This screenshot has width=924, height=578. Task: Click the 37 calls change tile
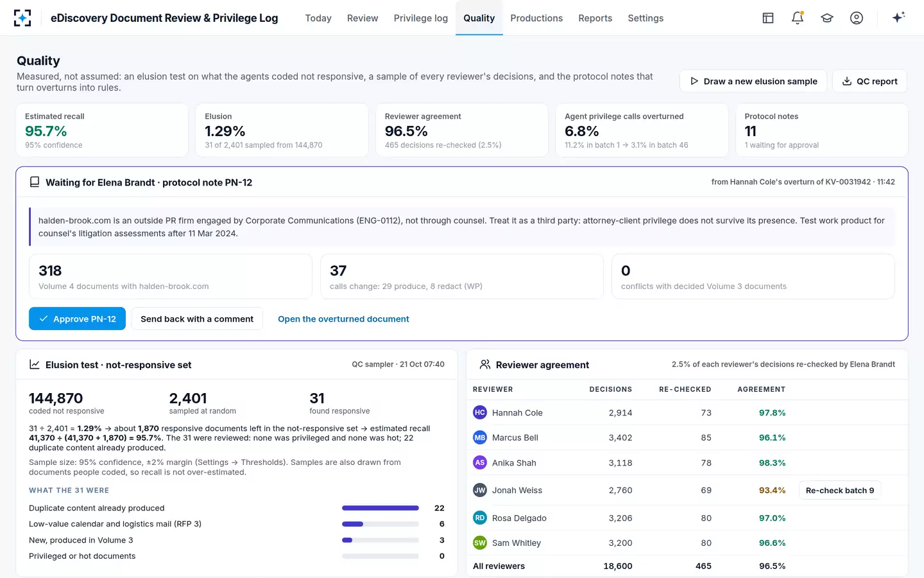pyautogui.click(x=462, y=277)
